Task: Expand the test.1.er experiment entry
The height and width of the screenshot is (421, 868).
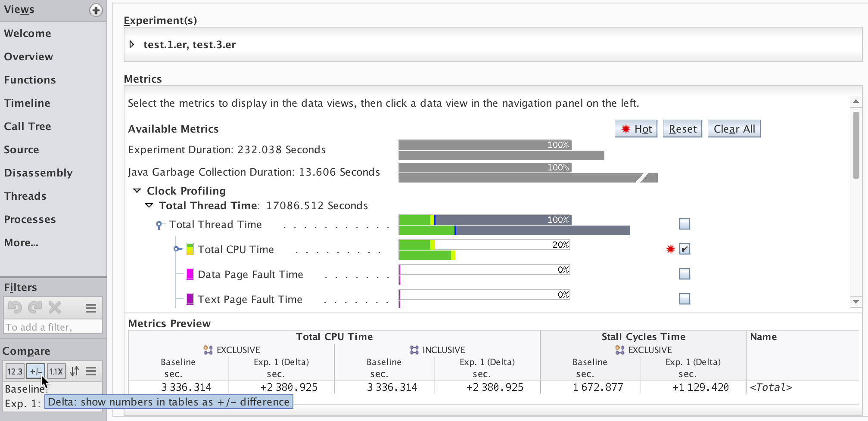Action: point(132,44)
